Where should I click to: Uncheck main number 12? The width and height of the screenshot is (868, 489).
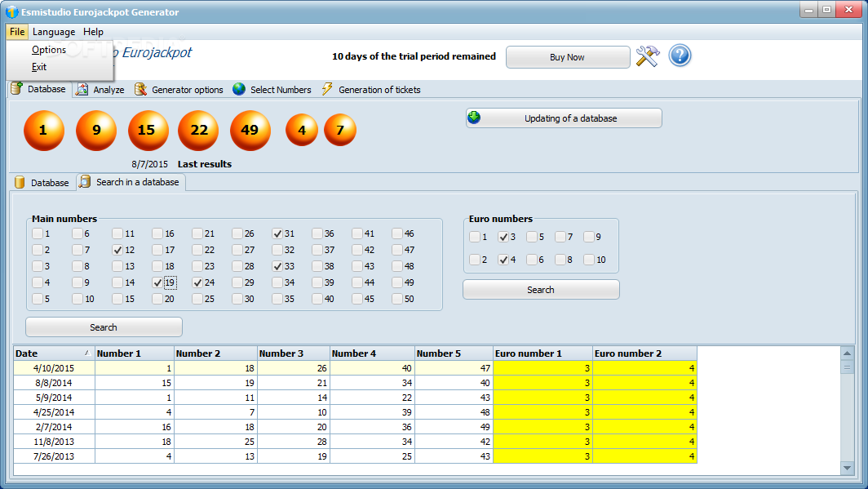(x=117, y=250)
